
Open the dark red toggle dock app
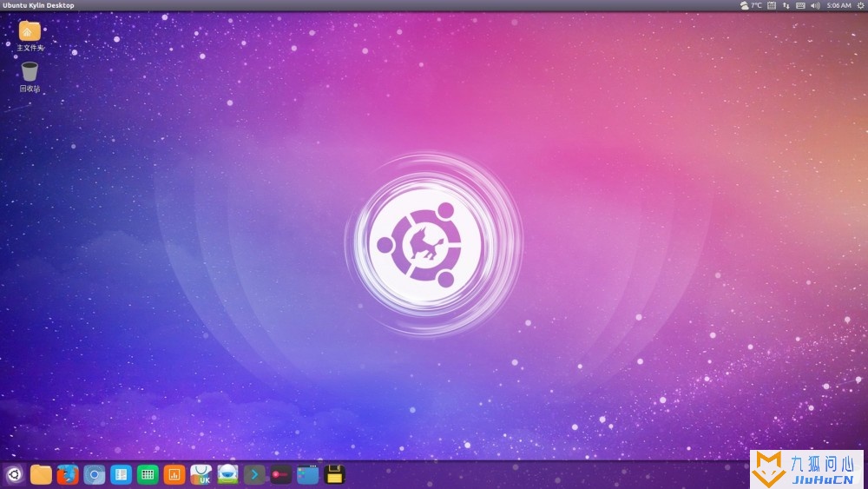point(280,474)
